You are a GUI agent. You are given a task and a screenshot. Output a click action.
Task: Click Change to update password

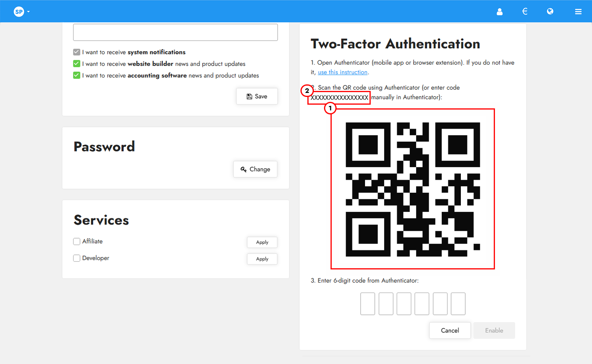(255, 169)
